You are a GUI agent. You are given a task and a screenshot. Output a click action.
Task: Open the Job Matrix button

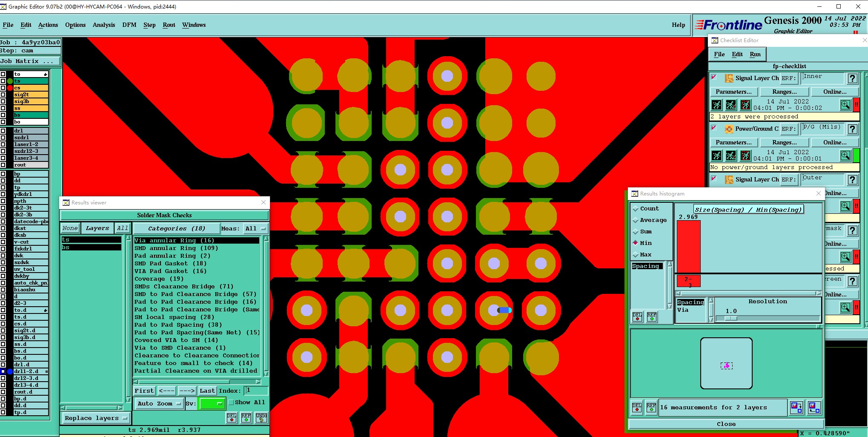click(31, 61)
